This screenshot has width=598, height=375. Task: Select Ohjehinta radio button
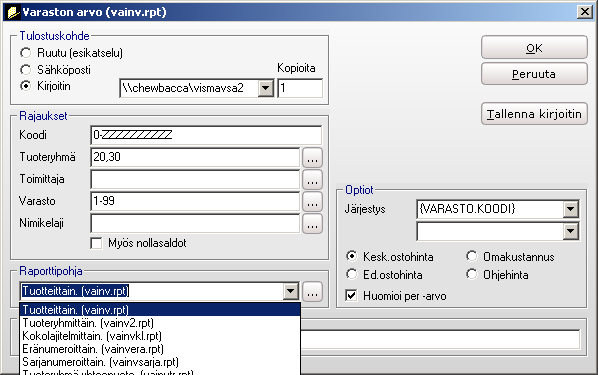[x=472, y=274]
